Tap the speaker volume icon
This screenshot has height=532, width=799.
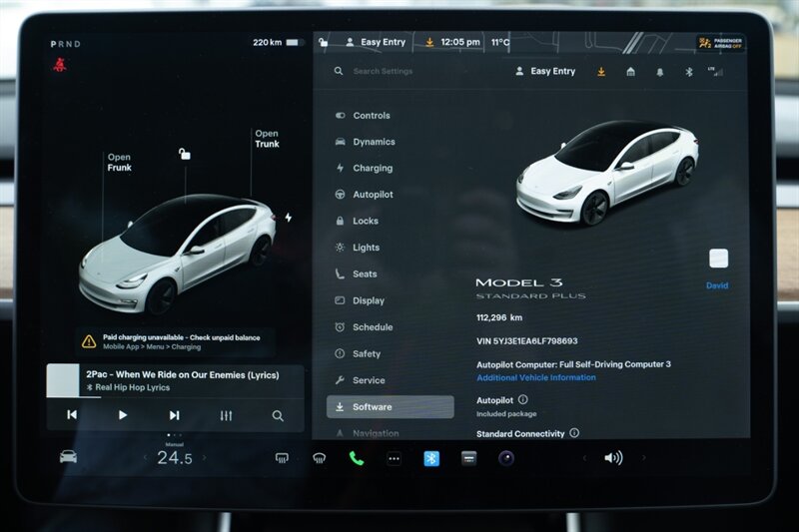point(613,458)
